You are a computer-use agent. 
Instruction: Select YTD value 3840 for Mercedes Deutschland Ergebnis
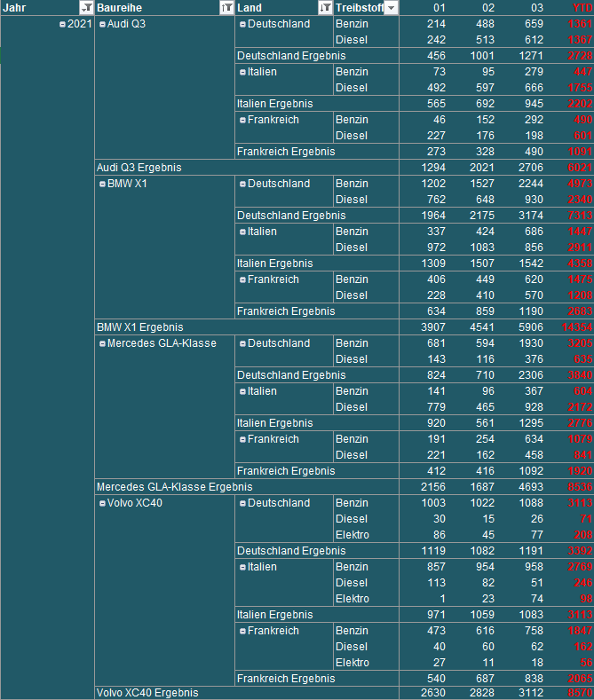click(x=580, y=375)
